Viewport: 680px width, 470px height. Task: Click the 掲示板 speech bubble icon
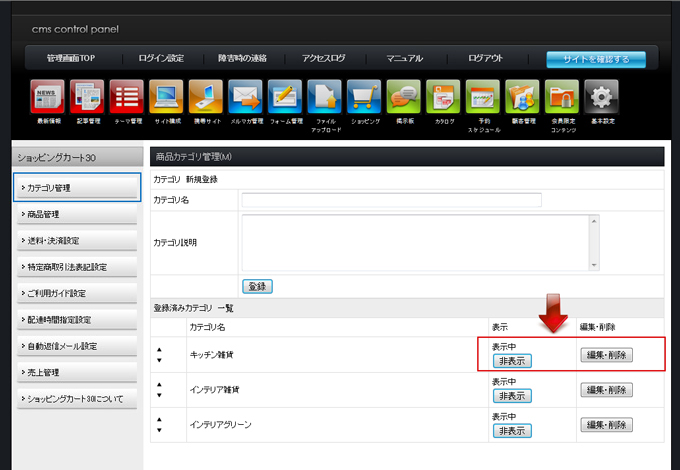click(404, 98)
